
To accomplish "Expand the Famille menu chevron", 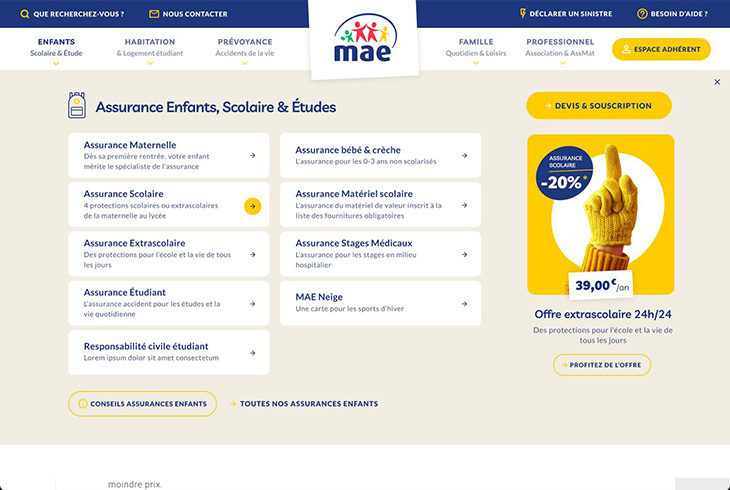I will [x=476, y=63].
